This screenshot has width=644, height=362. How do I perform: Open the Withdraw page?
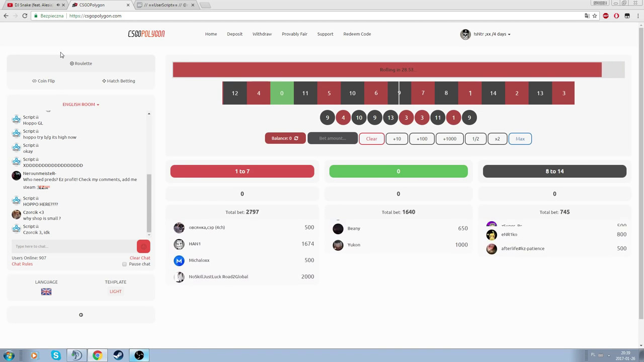click(x=262, y=34)
